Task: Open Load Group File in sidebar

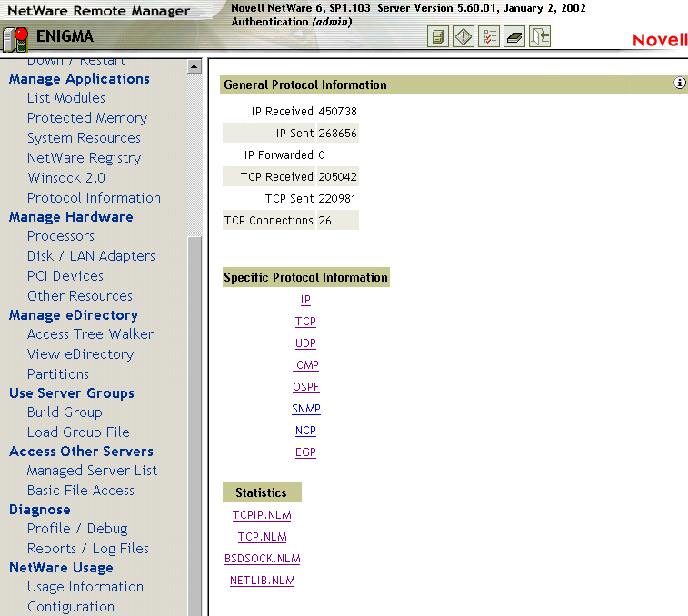Action: tap(78, 432)
